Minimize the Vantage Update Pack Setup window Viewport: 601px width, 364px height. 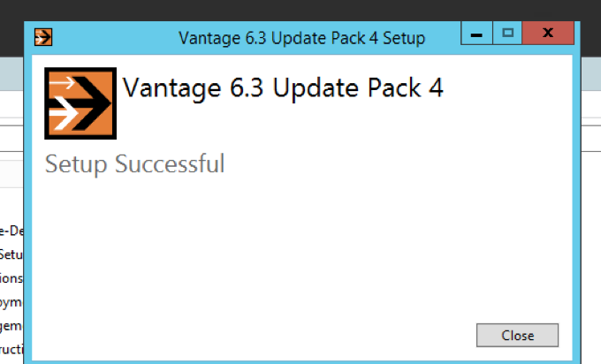point(476,34)
